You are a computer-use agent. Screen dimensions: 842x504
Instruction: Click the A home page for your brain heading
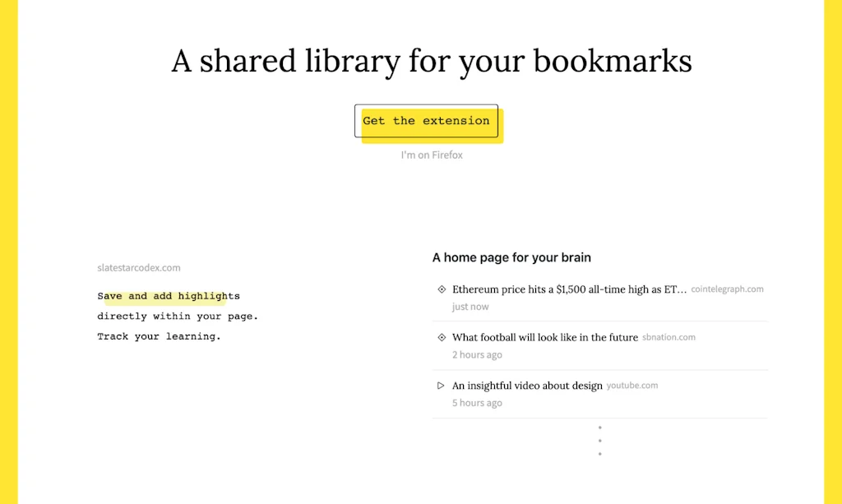(x=511, y=257)
